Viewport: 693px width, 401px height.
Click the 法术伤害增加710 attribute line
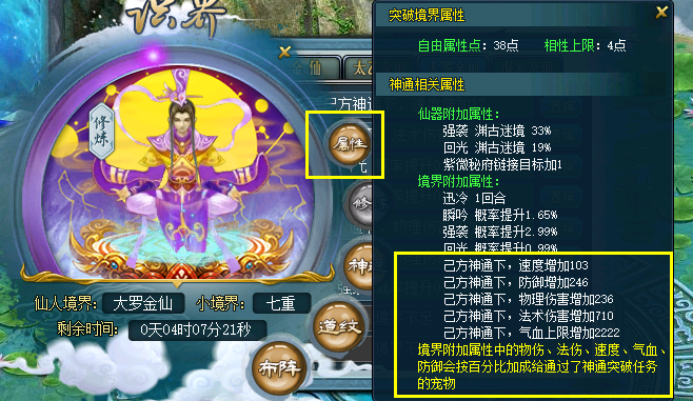528,316
